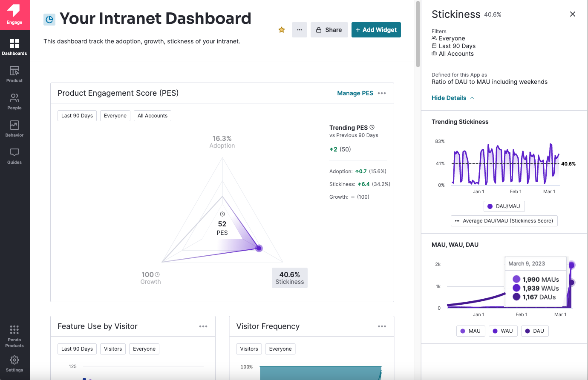Click the Pendo Engage logo
The height and width of the screenshot is (380, 588).
click(14, 15)
